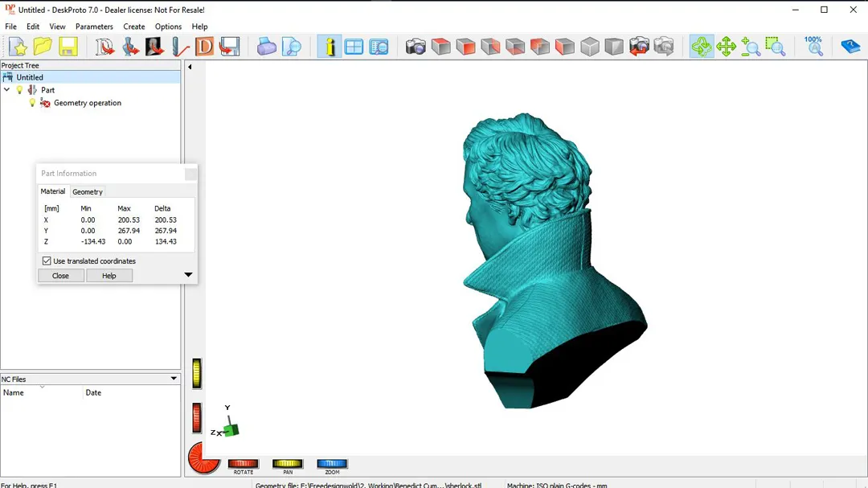The height and width of the screenshot is (488, 868).
Task: Toggle the Part Information icon
Action: click(330, 47)
